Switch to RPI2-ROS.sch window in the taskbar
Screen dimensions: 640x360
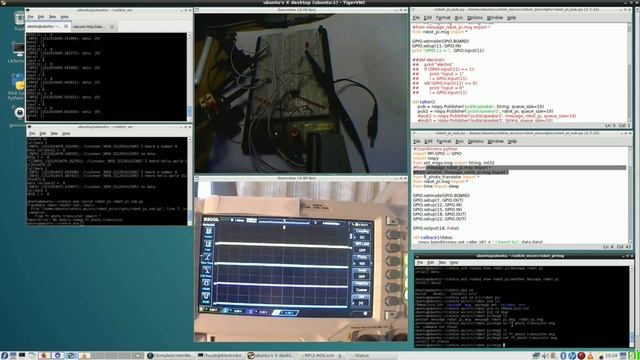(x=323, y=356)
